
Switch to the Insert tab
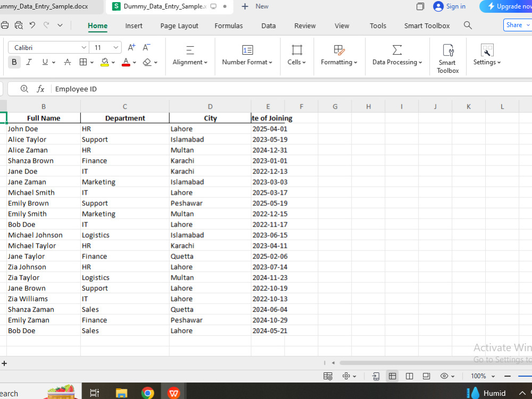tap(134, 26)
